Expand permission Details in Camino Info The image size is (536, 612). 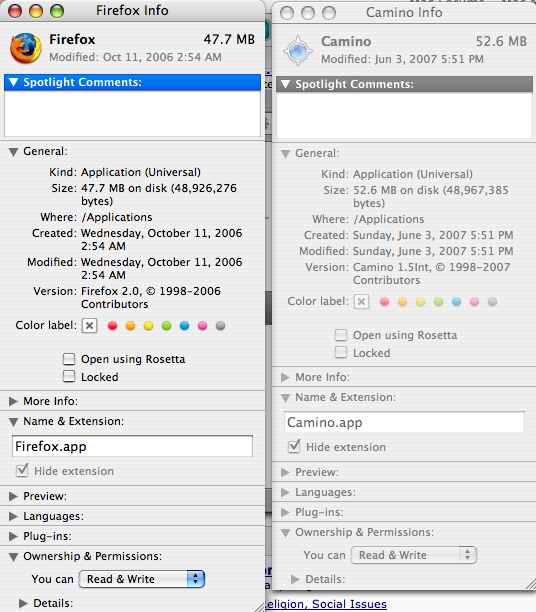[x=296, y=579]
